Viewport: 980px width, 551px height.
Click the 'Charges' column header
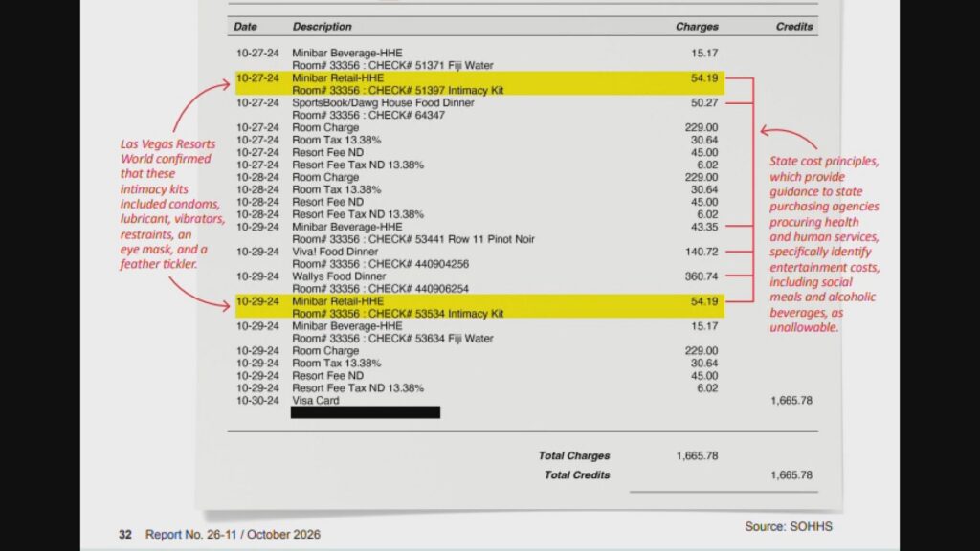[697, 27]
